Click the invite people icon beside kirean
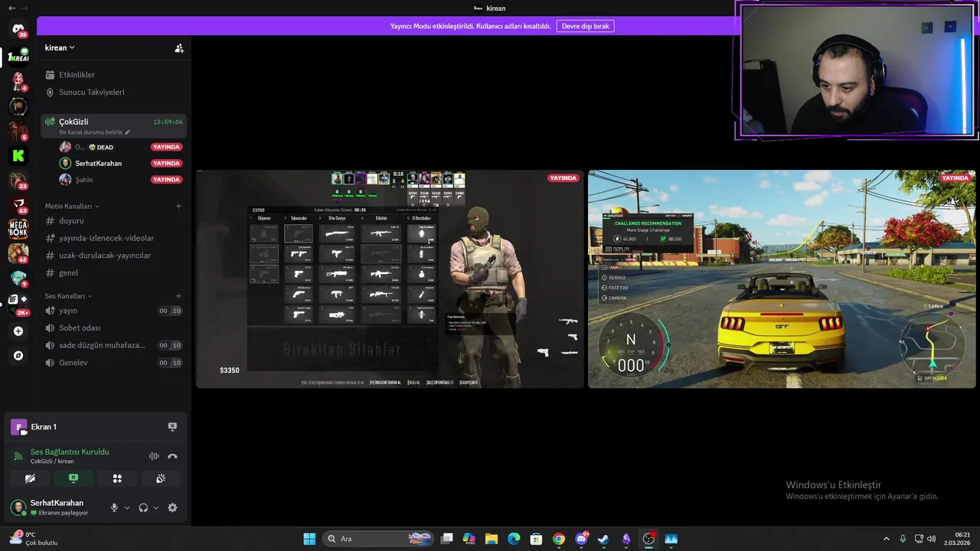The width and height of the screenshot is (980, 551). 179,47
